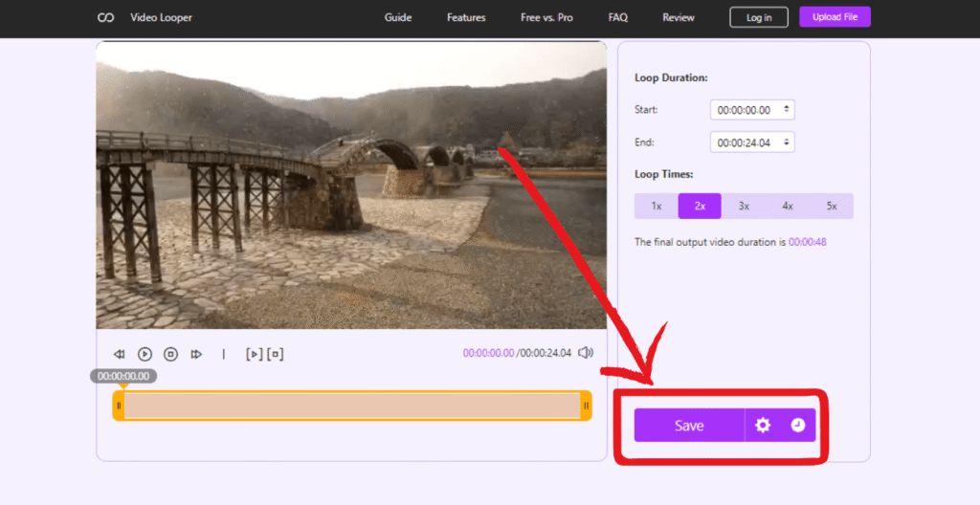Click the fast forward icon
The image size is (980, 505).
pyautogui.click(x=196, y=354)
